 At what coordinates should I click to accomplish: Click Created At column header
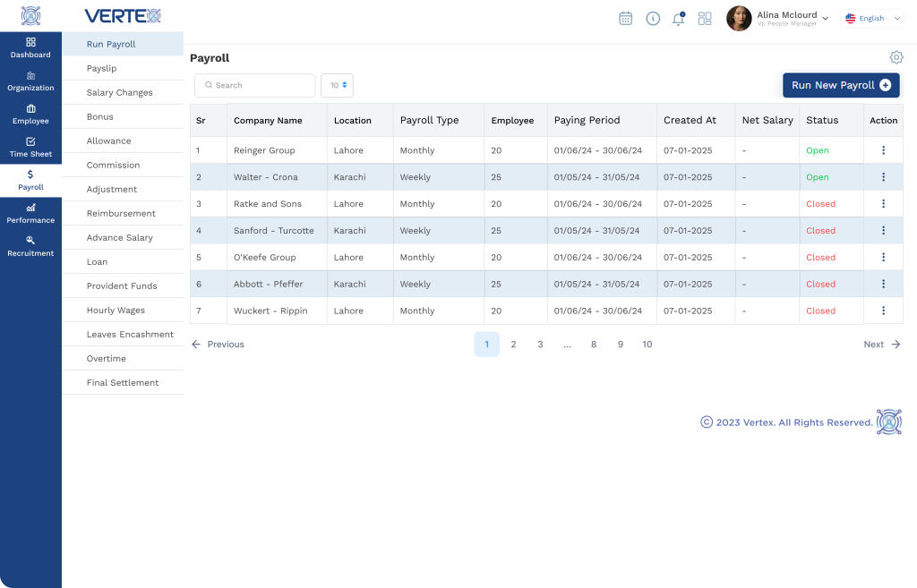[x=690, y=120]
